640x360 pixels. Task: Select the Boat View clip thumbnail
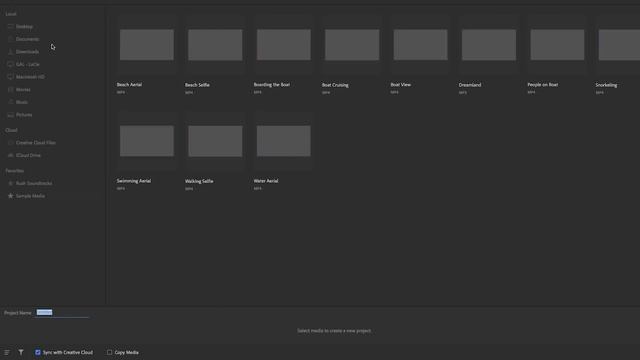420,44
